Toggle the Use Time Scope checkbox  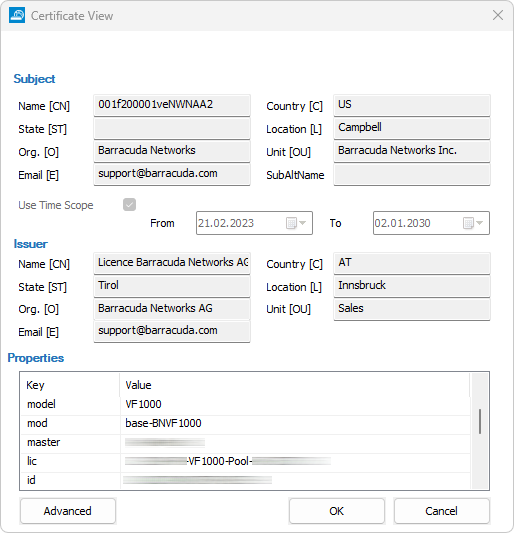(x=130, y=205)
